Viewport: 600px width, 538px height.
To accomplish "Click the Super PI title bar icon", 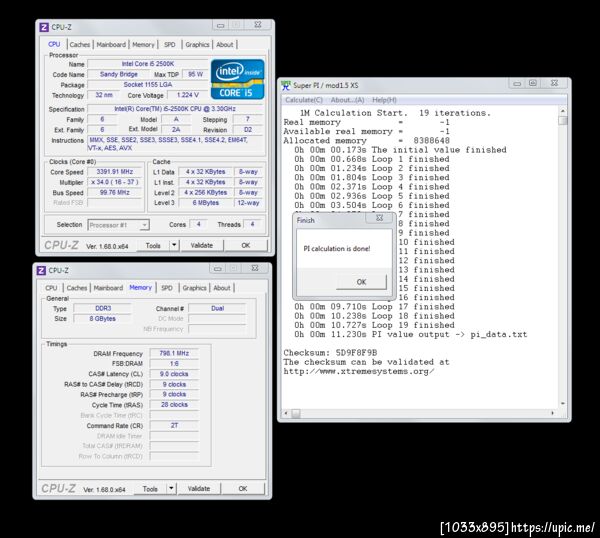I will [286, 85].
